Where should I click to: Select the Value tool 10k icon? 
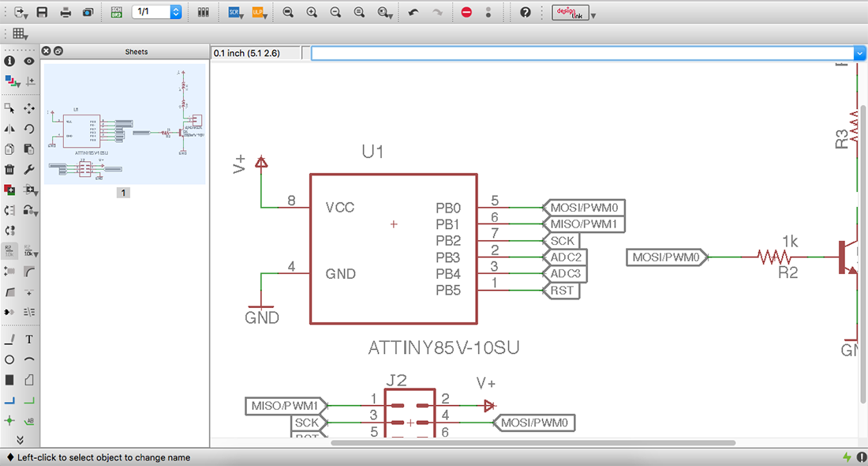[31, 252]
